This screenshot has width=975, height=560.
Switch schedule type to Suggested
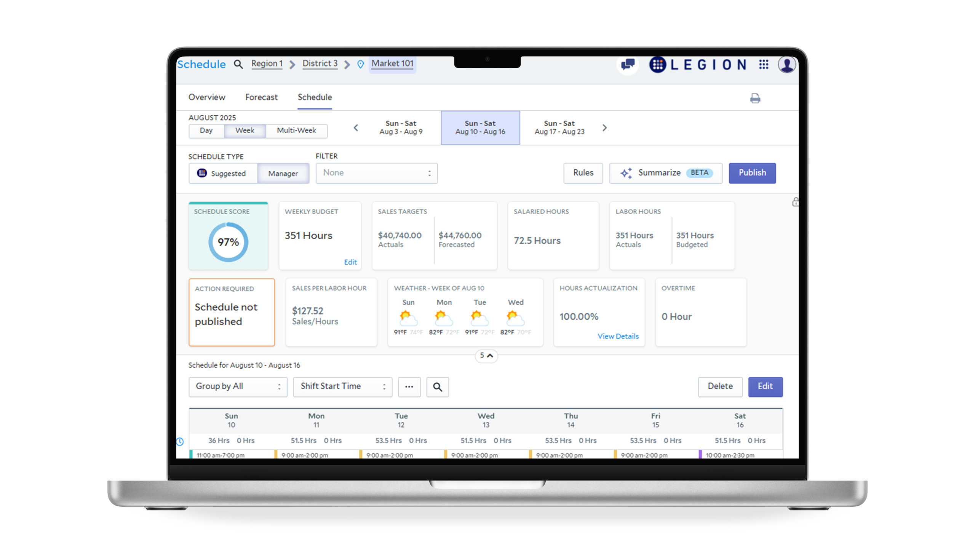[x=223, y=173]
